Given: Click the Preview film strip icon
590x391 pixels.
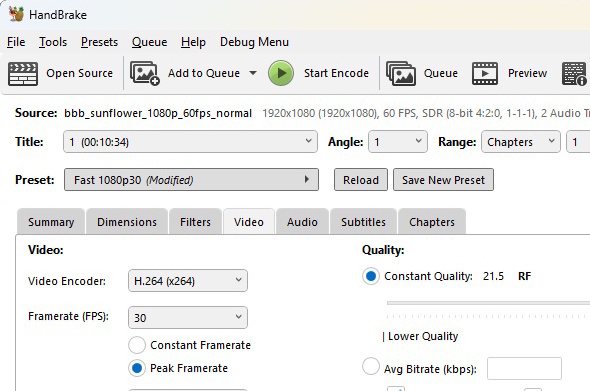Looking at the screenshot, I should (x=485, y=73).
